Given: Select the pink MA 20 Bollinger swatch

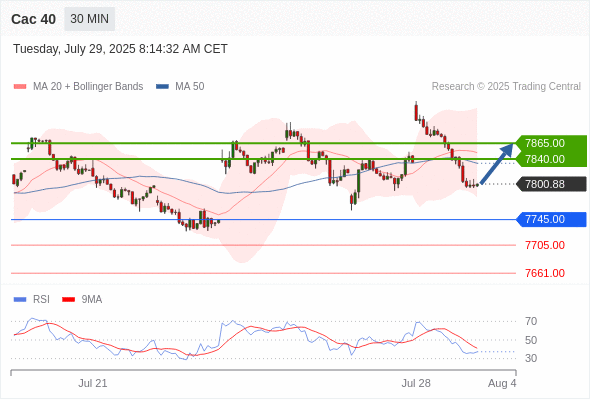Looking at the screenshot, I should (20, 87).
